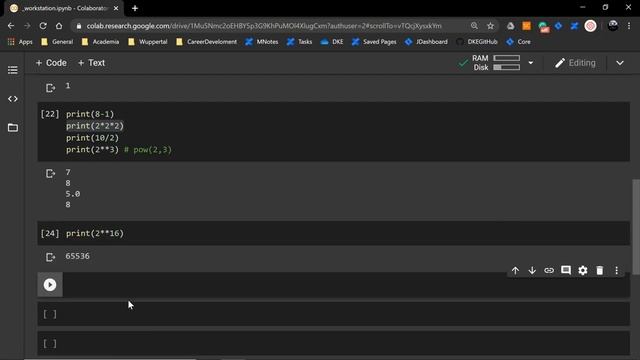Delete the selected cell with trash icon
Viewport: 640px width, 360px height.
click(600, 270)
